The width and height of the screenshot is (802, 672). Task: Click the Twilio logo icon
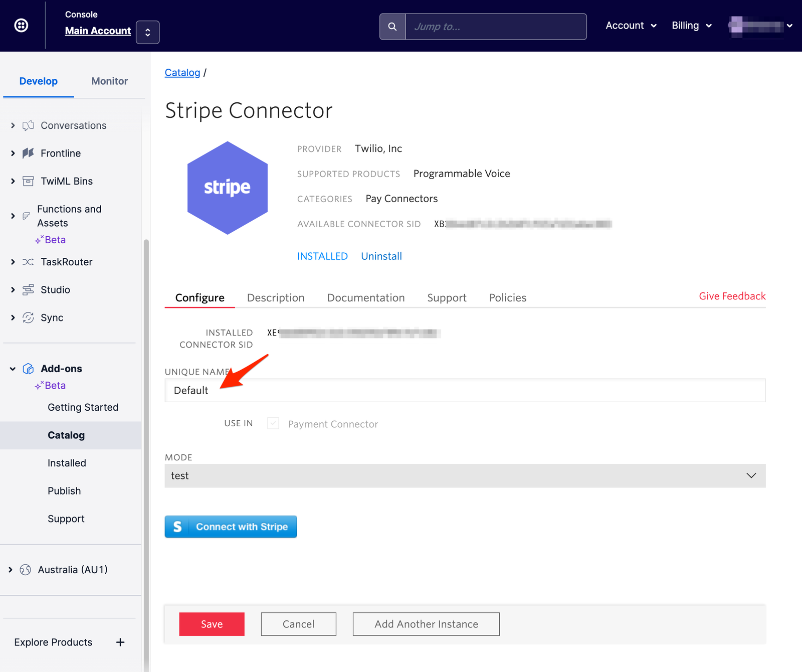click(x=21, y=25)
